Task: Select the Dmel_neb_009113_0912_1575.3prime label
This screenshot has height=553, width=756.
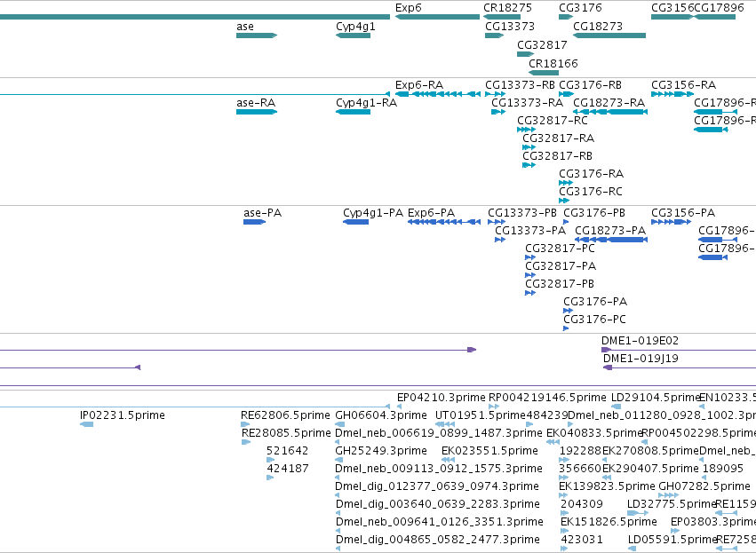Action: tap(439, 469)
